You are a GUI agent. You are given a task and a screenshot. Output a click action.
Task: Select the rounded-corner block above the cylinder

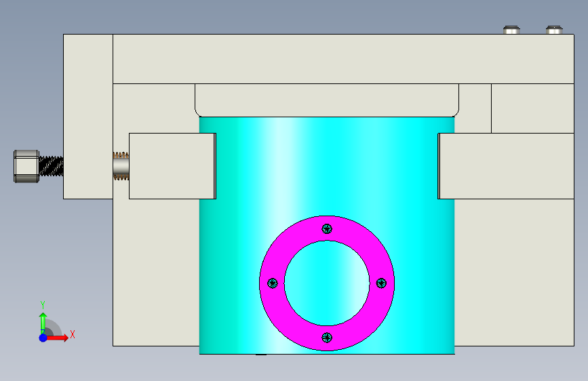point(327,100)
